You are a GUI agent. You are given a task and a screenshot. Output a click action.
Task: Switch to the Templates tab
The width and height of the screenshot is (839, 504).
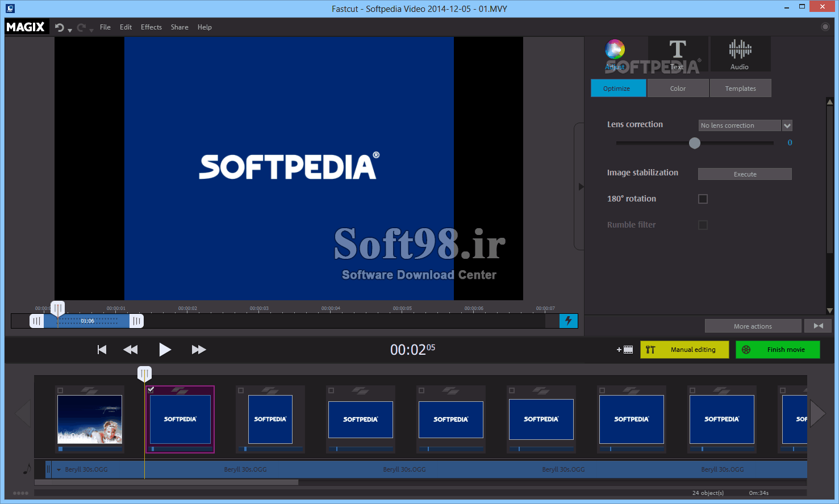[741, 88]
